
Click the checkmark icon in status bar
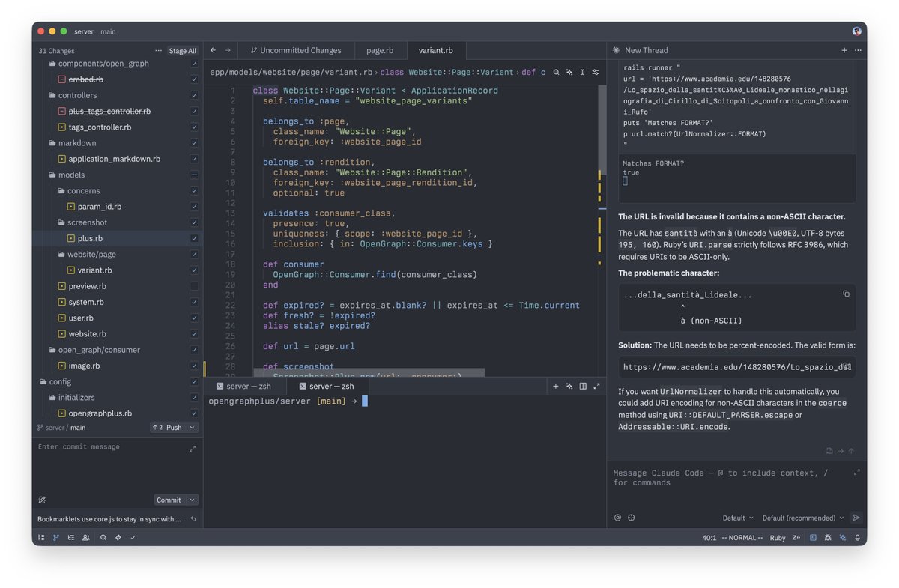tap(133, 537)
